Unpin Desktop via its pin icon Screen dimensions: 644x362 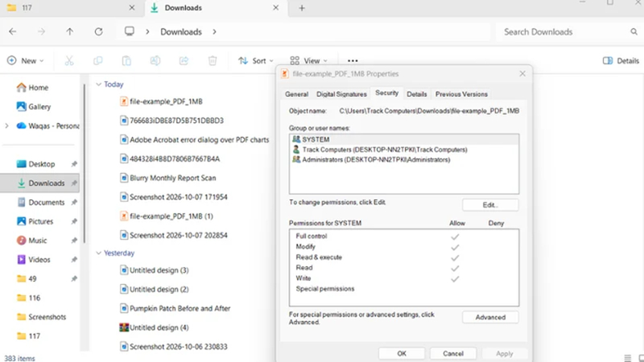pos(74,164)
